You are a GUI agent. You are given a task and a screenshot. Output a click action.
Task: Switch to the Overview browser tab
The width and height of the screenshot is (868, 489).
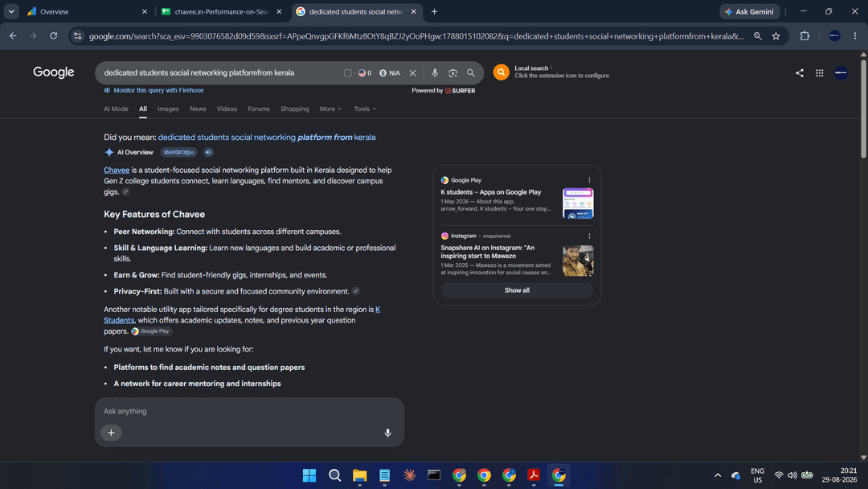click(87, 11)
